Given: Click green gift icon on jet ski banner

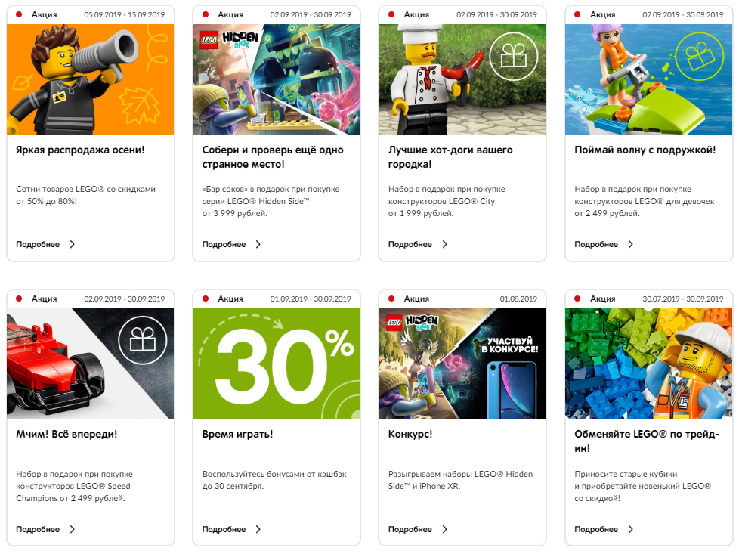Looking at the screenshot, I should [700, 55].
